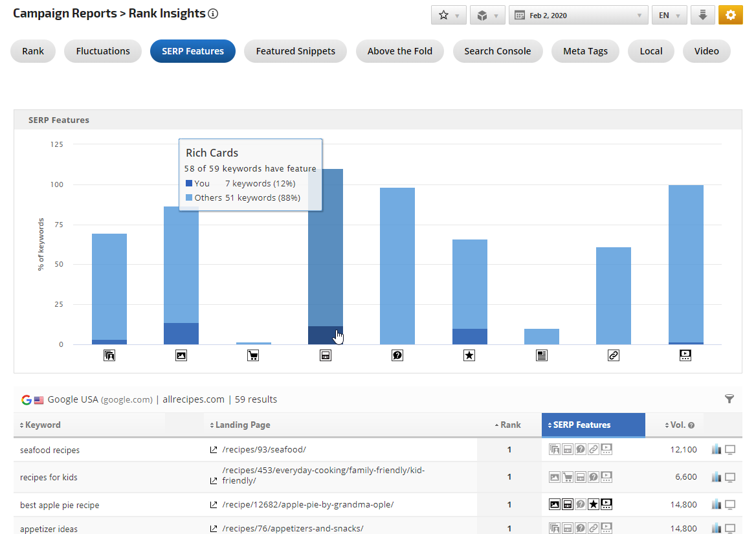Open the Search Console tab
The width and height of the screenshot is (756, 534).
tap(497, 51)
